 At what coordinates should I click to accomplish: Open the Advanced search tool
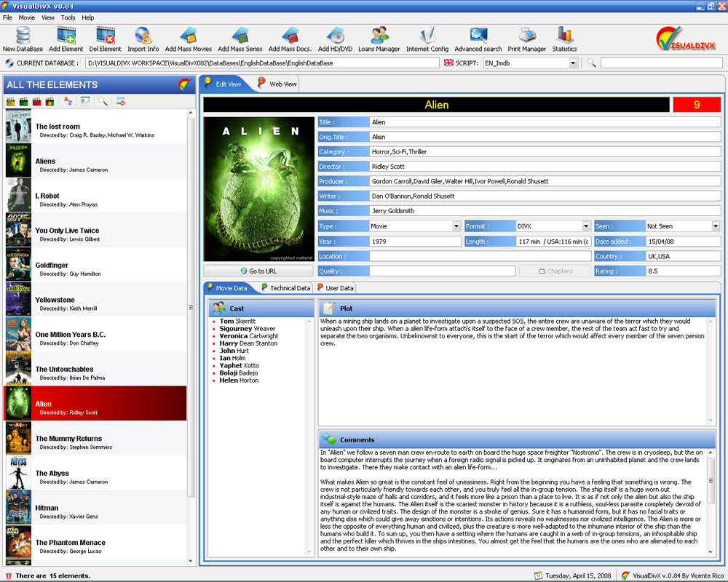tap(478, 39)
